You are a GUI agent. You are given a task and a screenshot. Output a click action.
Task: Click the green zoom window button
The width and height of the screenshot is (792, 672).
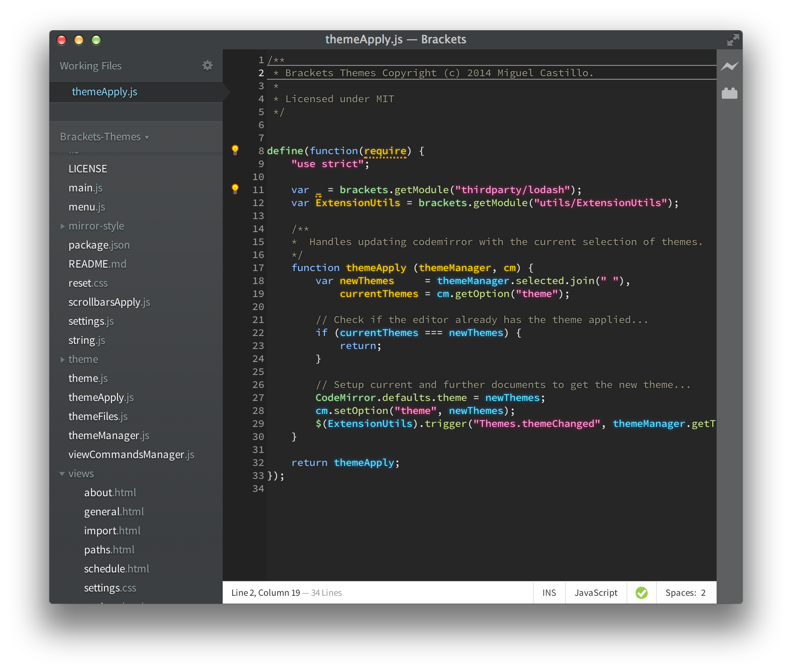coord(96,40)
